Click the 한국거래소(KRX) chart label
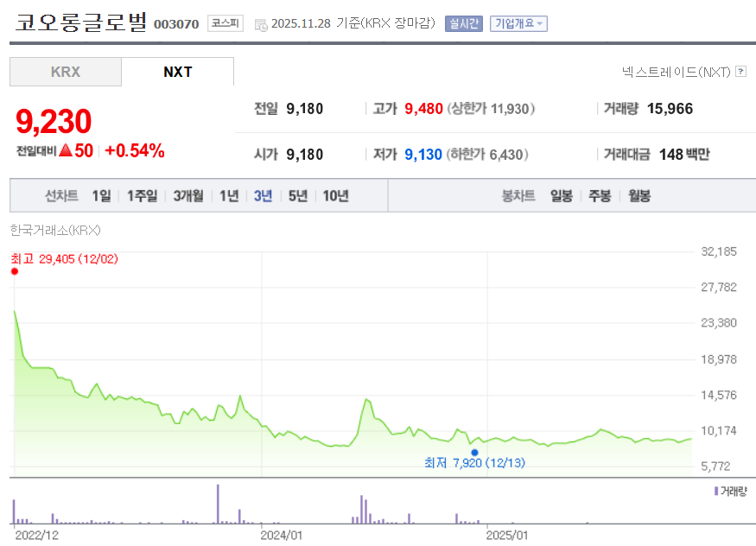 pyautogui.click(x=55, y=231)
